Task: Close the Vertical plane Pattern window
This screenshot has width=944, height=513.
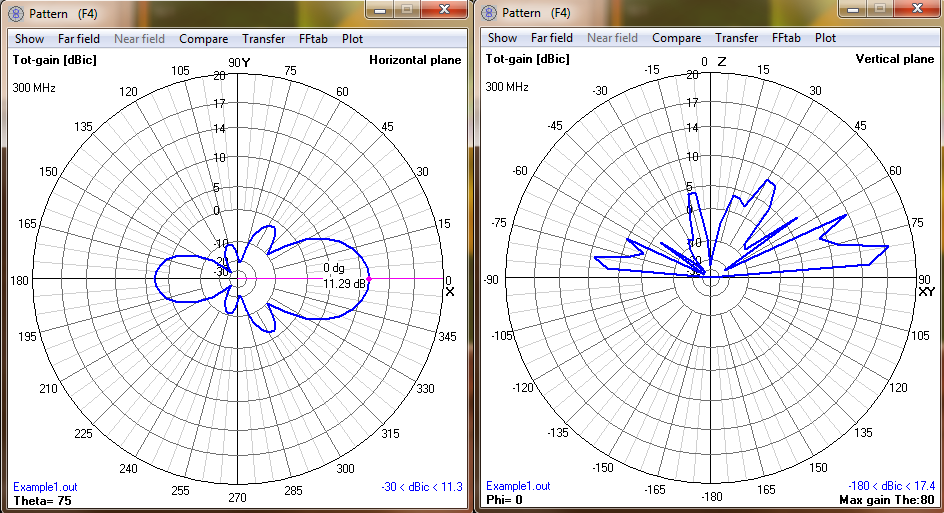Action: [918, 8]
